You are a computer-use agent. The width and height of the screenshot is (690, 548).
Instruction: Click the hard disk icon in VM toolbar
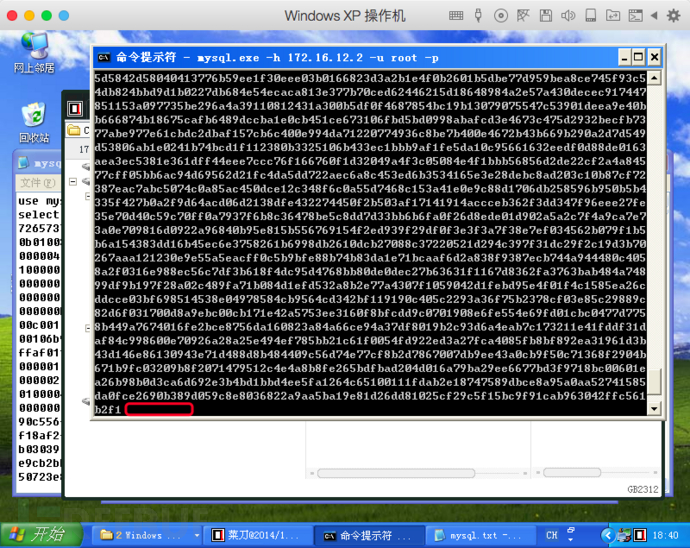(x=591, y=16)
